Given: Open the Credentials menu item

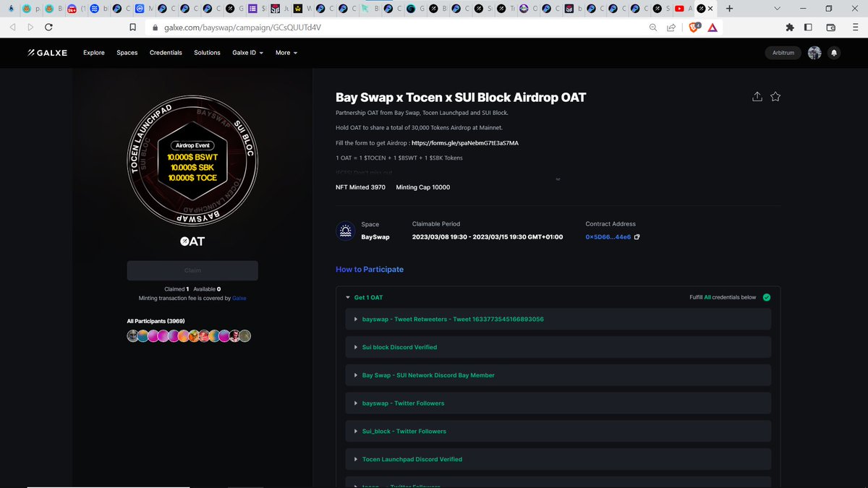Looking at the screenshot, I should (166, 53).
